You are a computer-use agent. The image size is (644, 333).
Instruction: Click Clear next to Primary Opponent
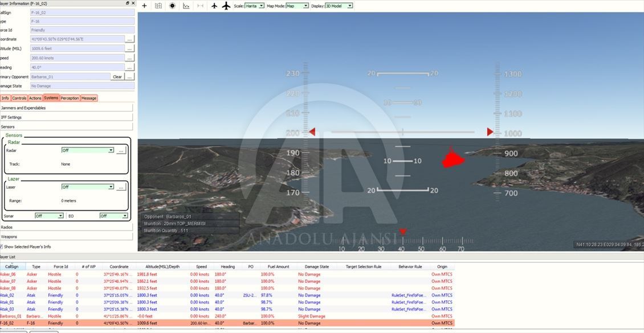[x=117, y=77]
